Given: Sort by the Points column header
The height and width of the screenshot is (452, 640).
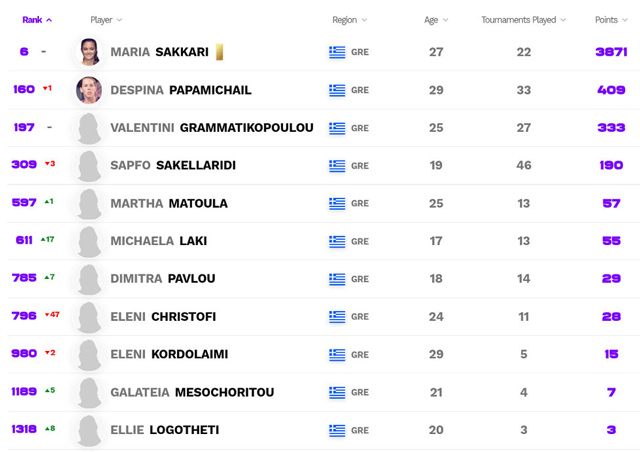Looking at the screenshot, I should point(610,20).
